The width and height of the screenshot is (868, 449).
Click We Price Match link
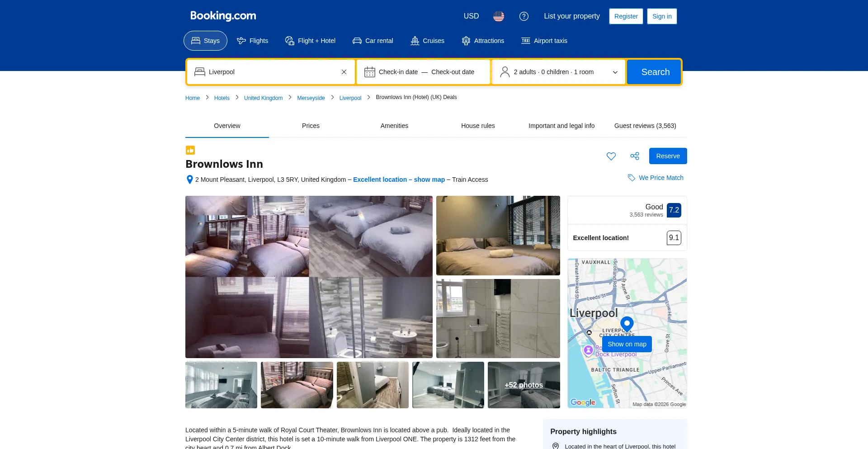661,178
